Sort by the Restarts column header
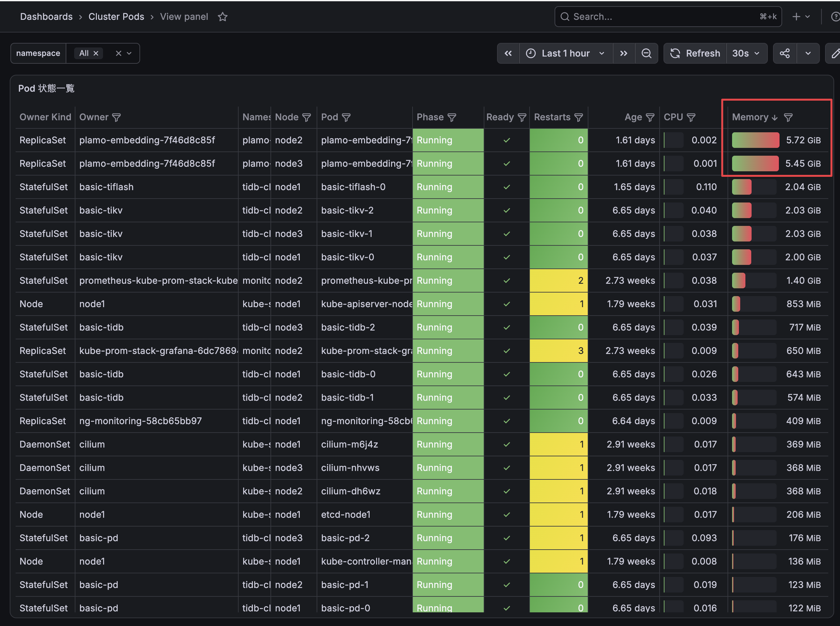This screenshot has height=626, width=840. [x=552, y=117]
